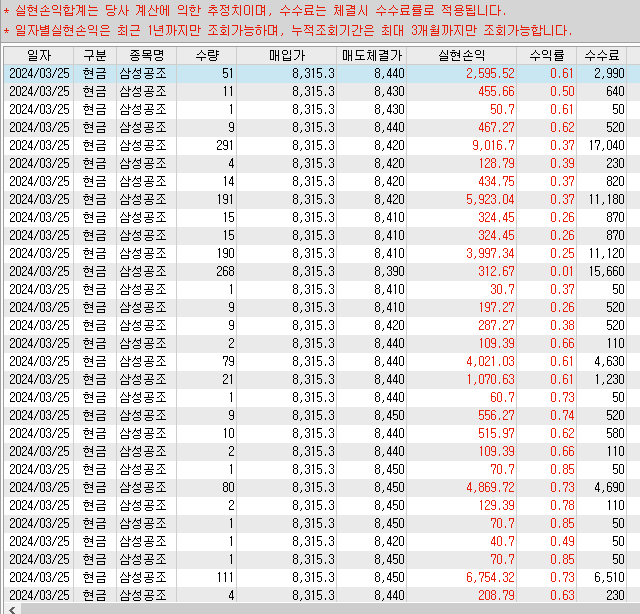Click the 수수료 column header
Image resolution: width=640 pixels, height=614 pixels.
pos(602,56)
